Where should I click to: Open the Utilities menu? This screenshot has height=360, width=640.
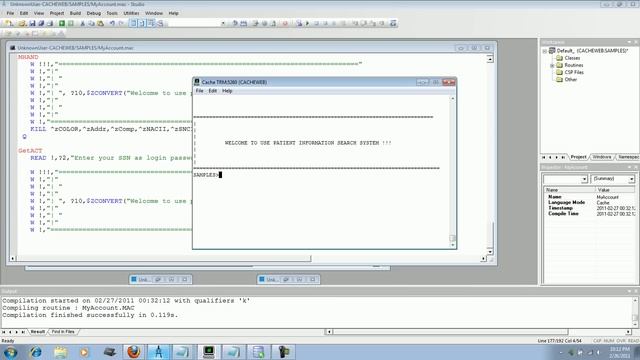[x=131, y=13]
